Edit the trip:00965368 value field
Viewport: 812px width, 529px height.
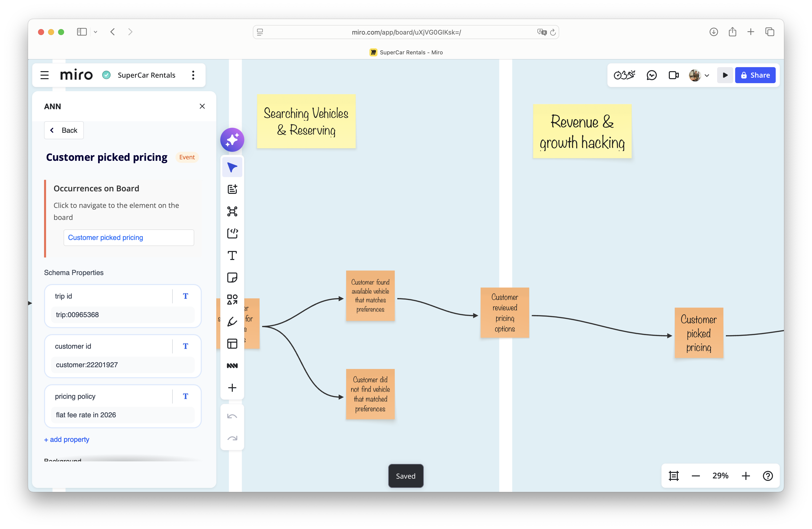[x=122, y=315]
